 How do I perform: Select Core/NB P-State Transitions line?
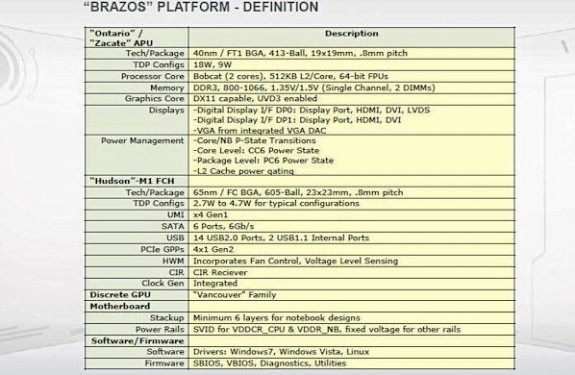click(254, 141)
